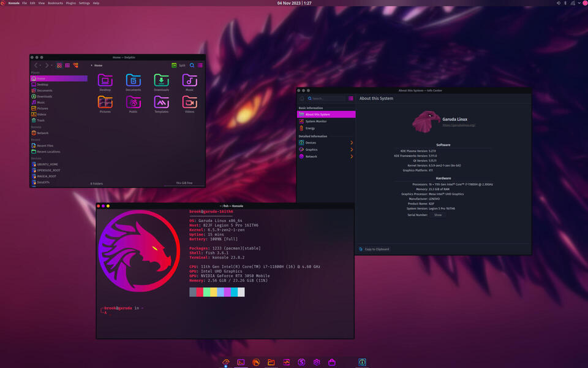The image size is (588, 368).
Task: Select Home in Dolphin Places sidebar
Action: point(59,79)
